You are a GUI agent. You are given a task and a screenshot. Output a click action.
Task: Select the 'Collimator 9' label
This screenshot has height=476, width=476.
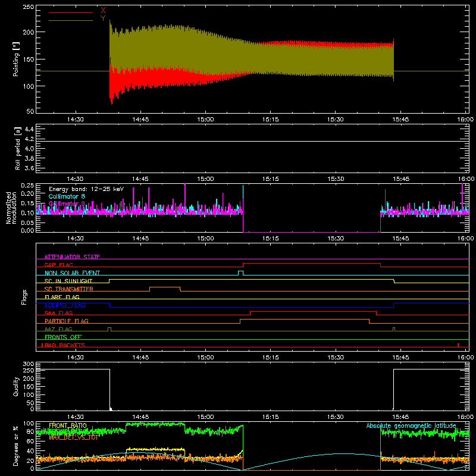67,203
